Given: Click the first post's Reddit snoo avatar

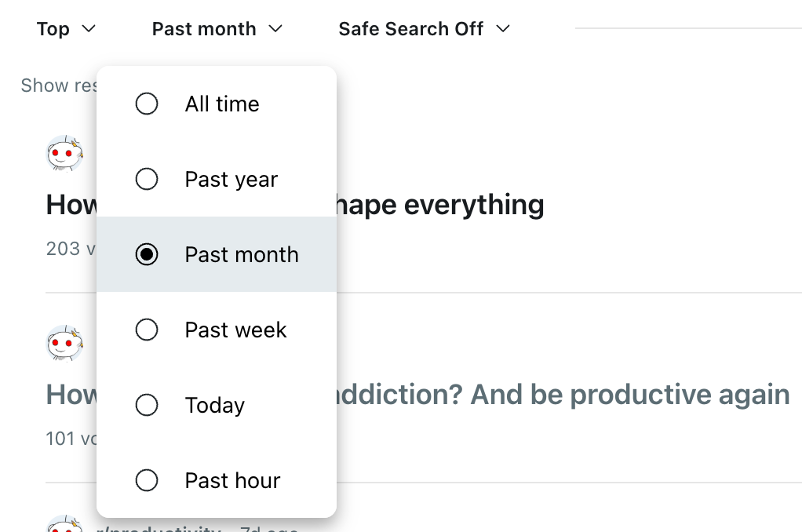Looking at the screenshot, I should (64, 153).
